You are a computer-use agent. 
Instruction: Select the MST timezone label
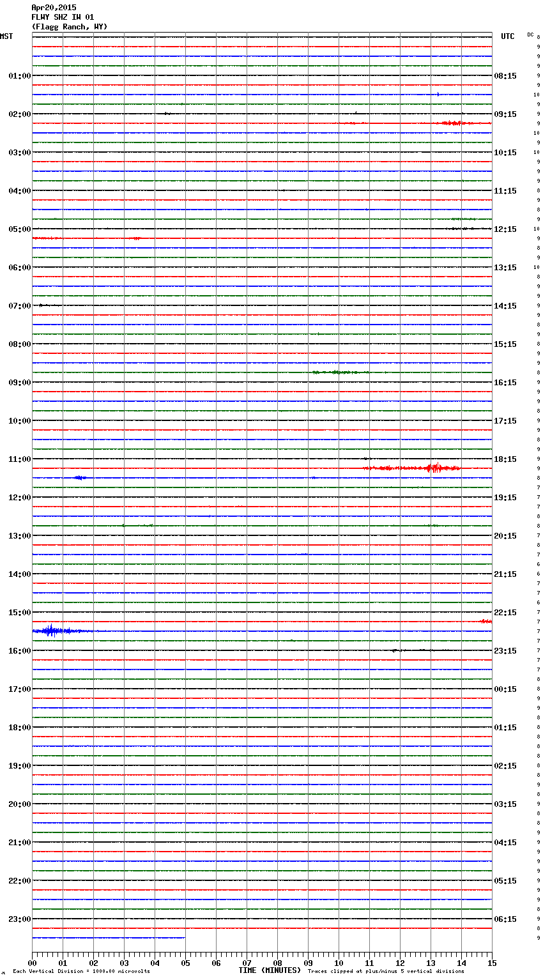(x=6, y=36)
